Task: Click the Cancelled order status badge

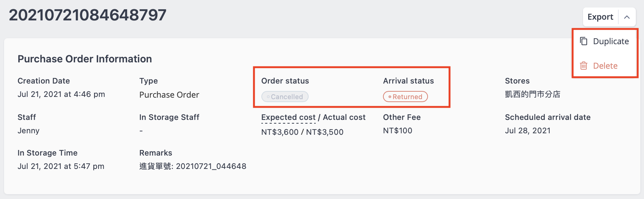Action: [285, 97]
